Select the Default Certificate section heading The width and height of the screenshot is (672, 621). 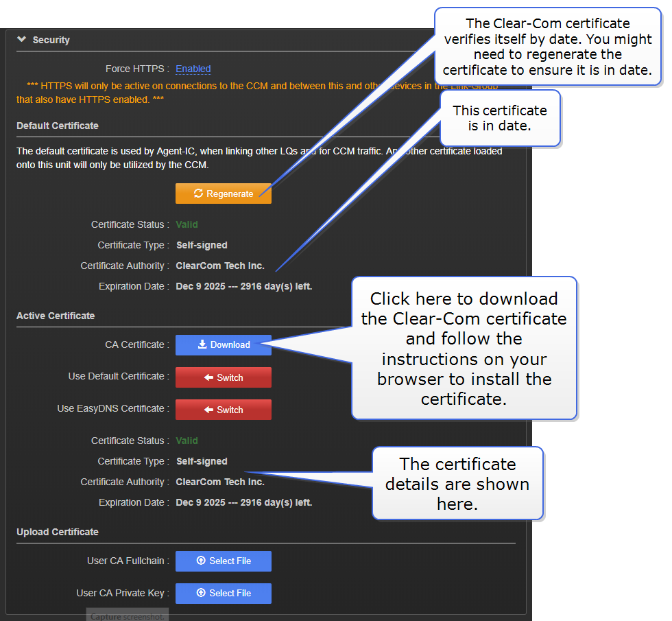click(58, 126)
